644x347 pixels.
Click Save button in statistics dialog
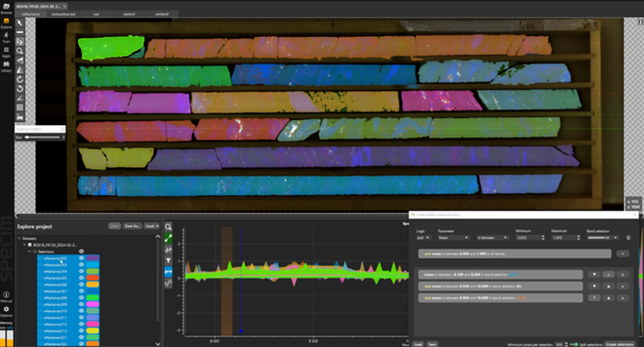432,344
